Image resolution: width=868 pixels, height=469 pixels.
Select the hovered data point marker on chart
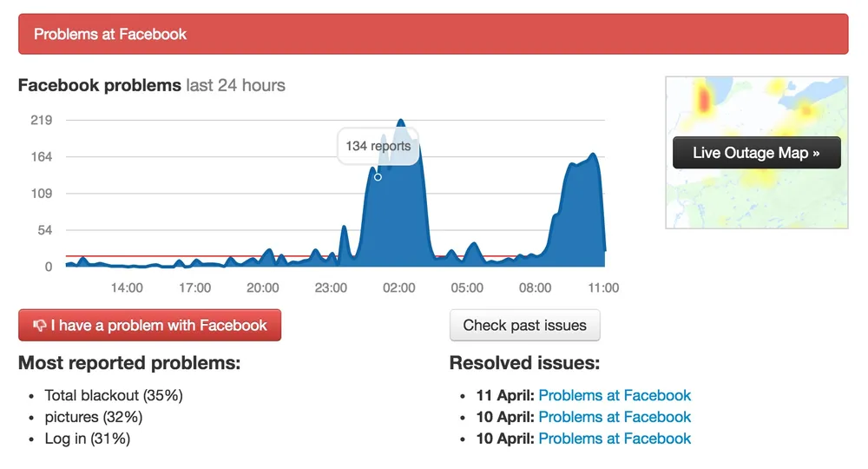click(x=378, y=177)
